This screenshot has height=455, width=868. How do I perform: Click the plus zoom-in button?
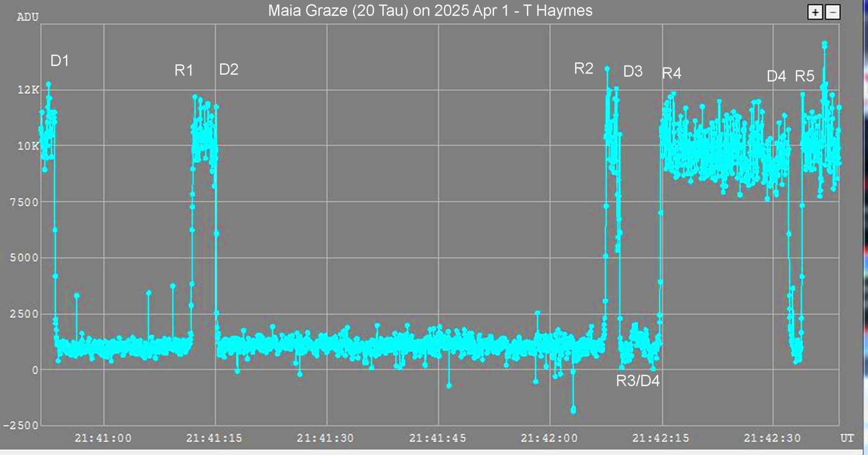click(815, 13)
